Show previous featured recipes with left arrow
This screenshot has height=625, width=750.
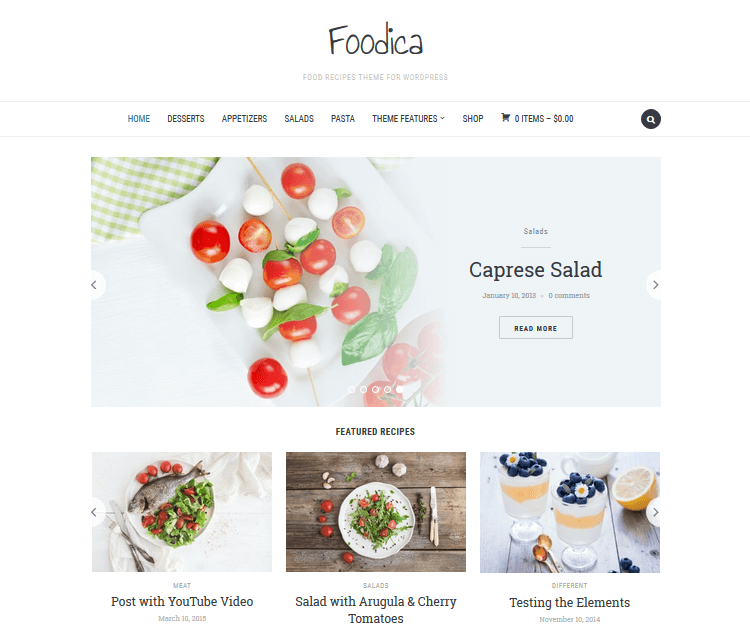pyautogui.click(x=96, y=512)
